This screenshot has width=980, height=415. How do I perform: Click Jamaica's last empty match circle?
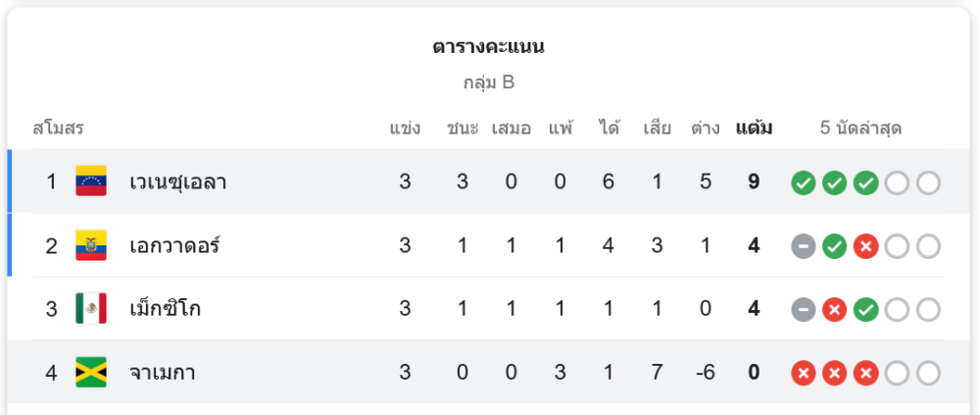928,374
